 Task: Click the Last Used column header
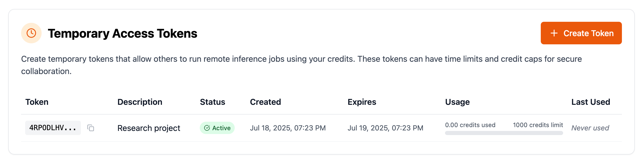[x=591, y=102]
